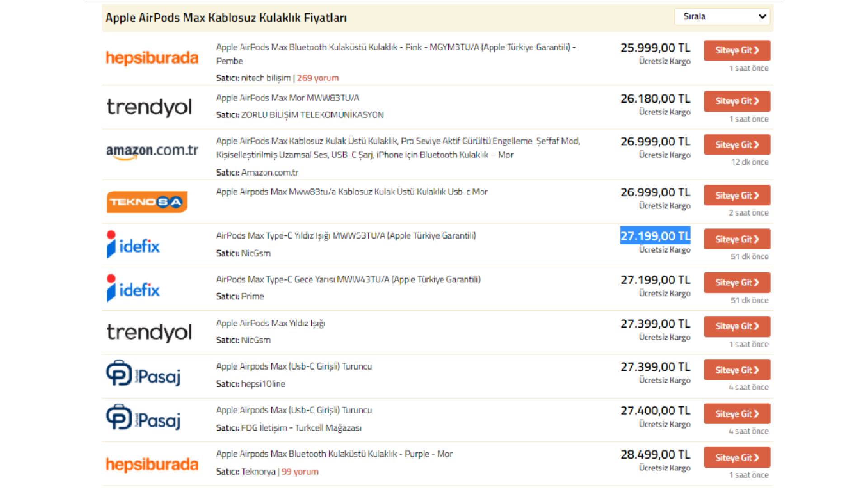
Task: Click the 26.180,00 TL price
Action: point(656,99)
